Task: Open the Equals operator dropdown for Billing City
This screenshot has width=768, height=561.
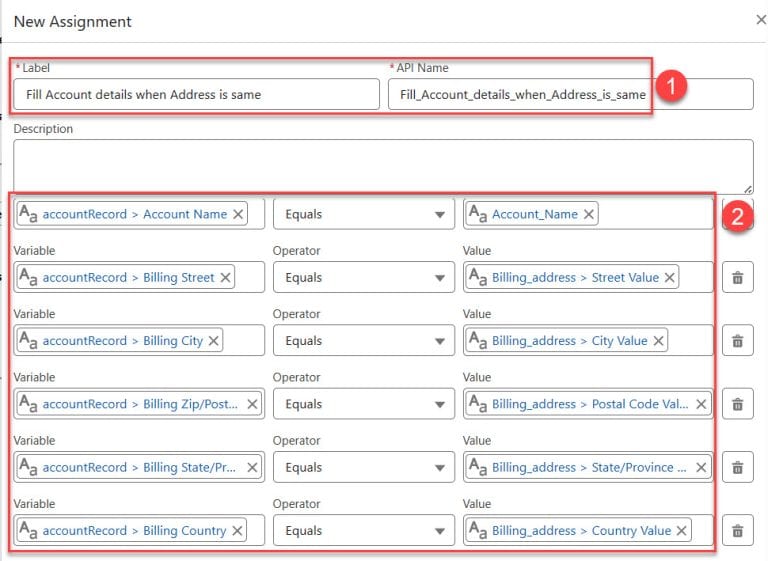Action: 364,341
